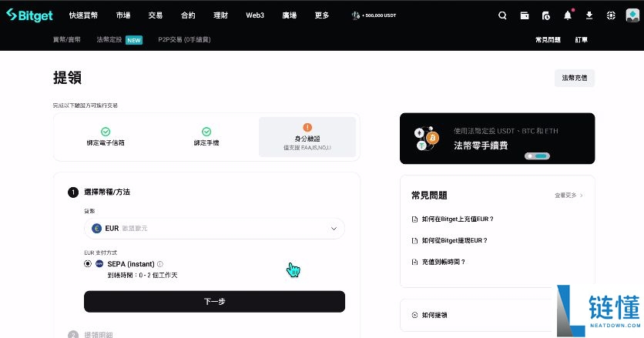The image size is (644, 338).
Task: Open the orders history icon
Action: tap(546, 15)
